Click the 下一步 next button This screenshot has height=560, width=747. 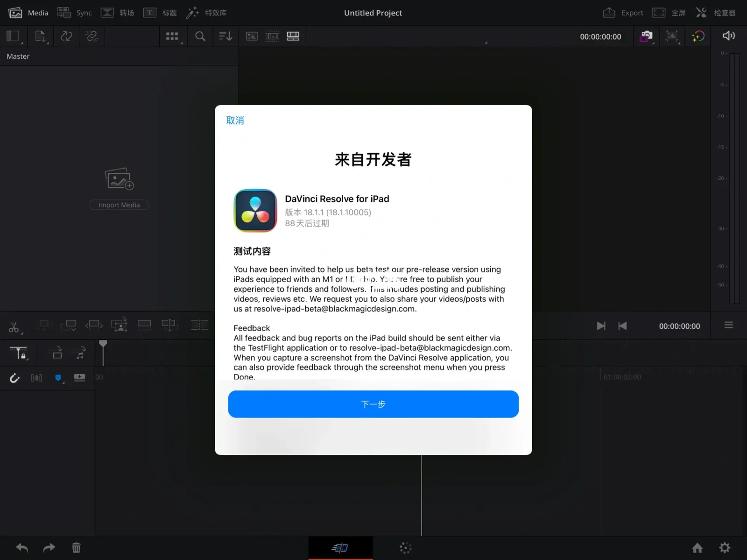pyautogui.click(x=373, y=404)
